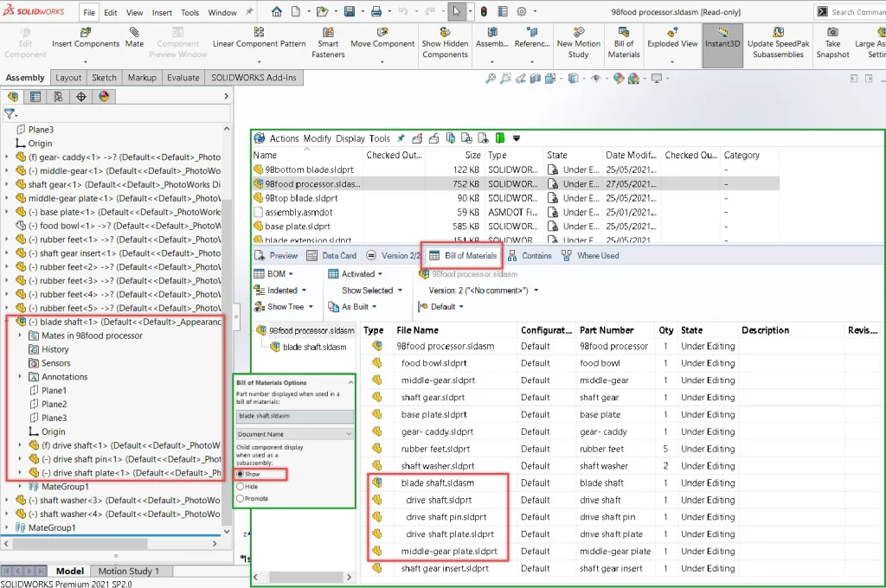886x588 pixels.
Task: Select 98top blade.sldprt in file list
Action: point(301,198)
